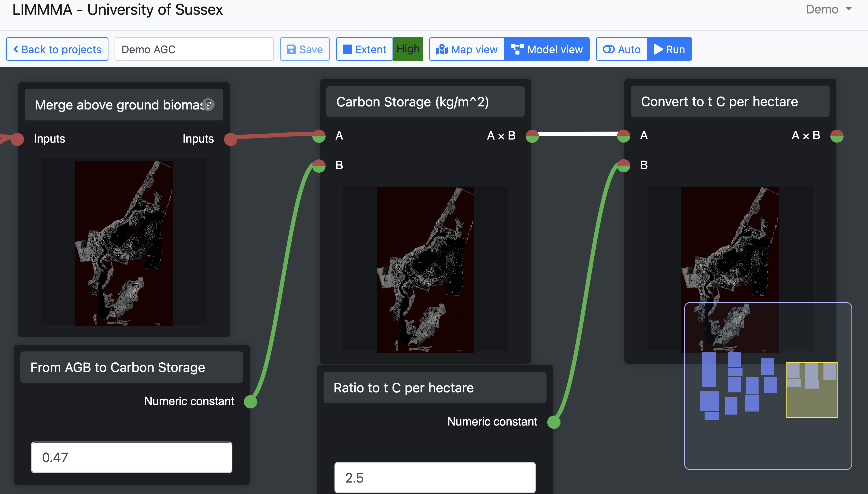Screen dimensions: 868x494
Task: Click the Carbon Storage node preview image
Action: click(x=425, y=270)
